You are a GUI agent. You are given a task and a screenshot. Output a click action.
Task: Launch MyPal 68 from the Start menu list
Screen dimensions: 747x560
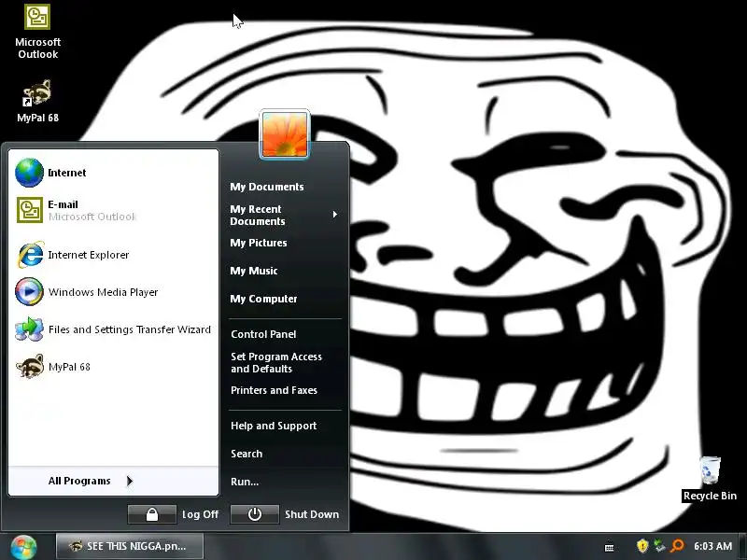coord(113,367)
